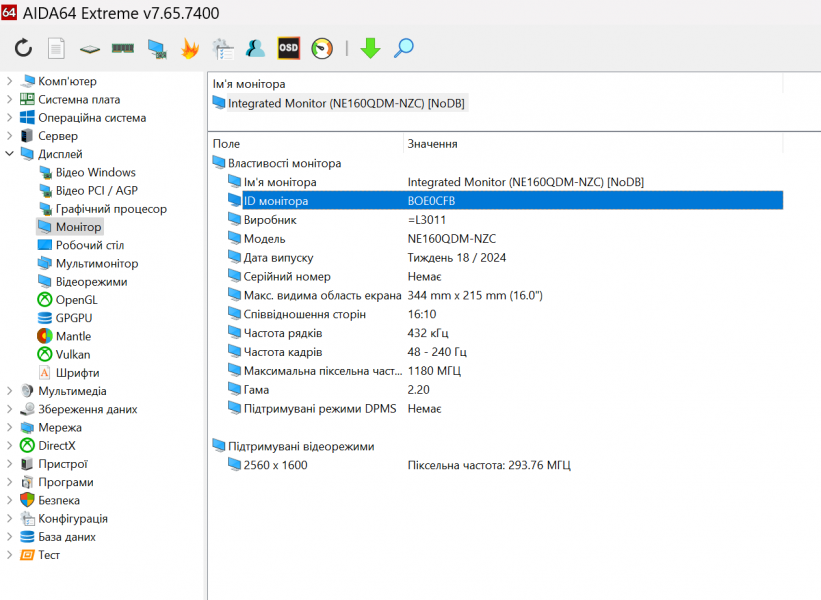Image resolution: width=821 pixels, height=600 pixels.
Task: Open the monitor diagnostics toolbar icon
Action: coord(157,49)
